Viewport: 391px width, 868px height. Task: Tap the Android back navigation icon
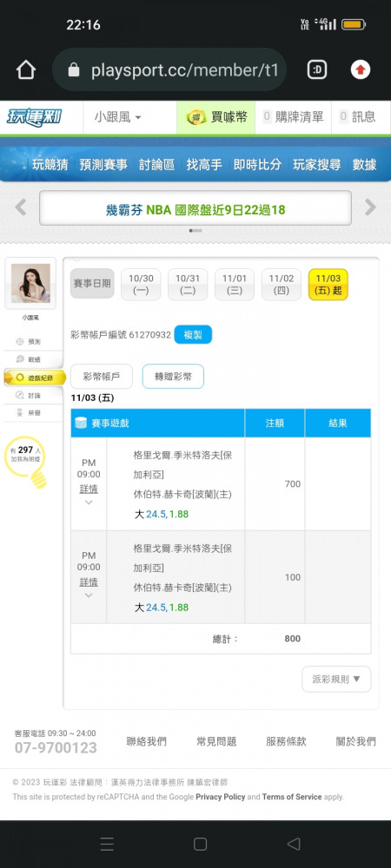point(294,844)
